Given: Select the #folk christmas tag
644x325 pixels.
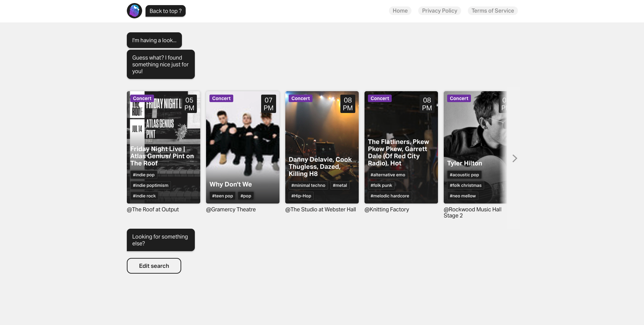Looking at the screenshot, I should point(466,185).
